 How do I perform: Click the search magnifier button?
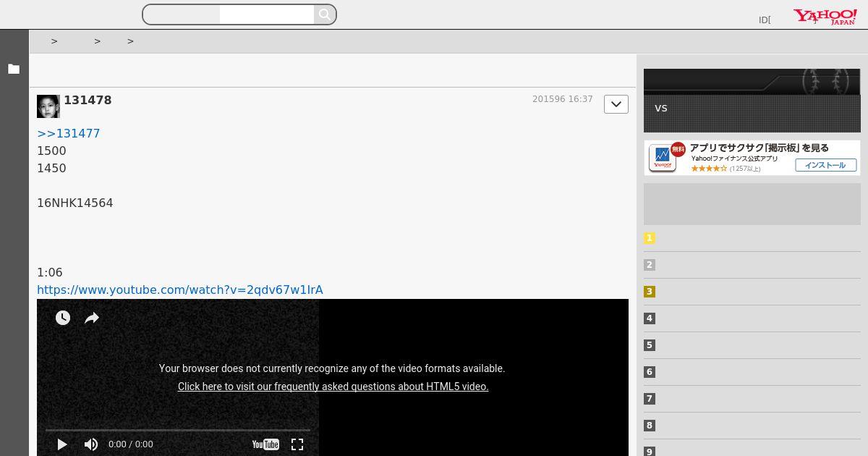tap(325, 14)
